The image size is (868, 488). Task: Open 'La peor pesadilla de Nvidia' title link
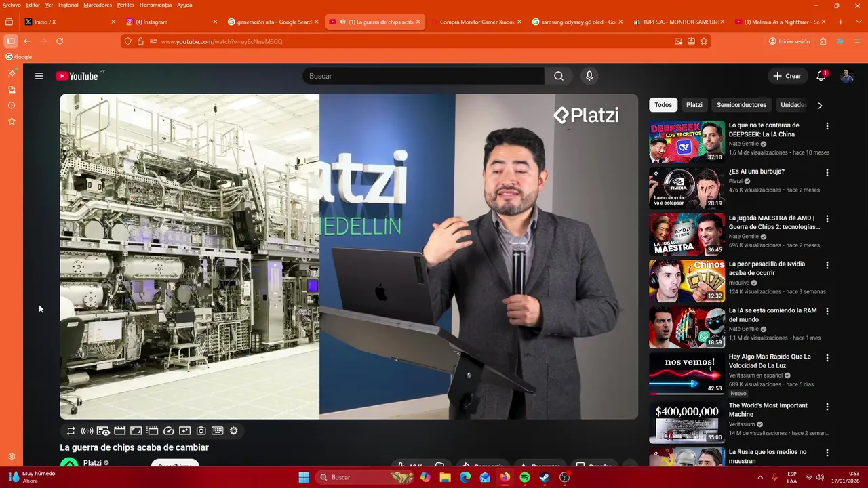[767, 268]
